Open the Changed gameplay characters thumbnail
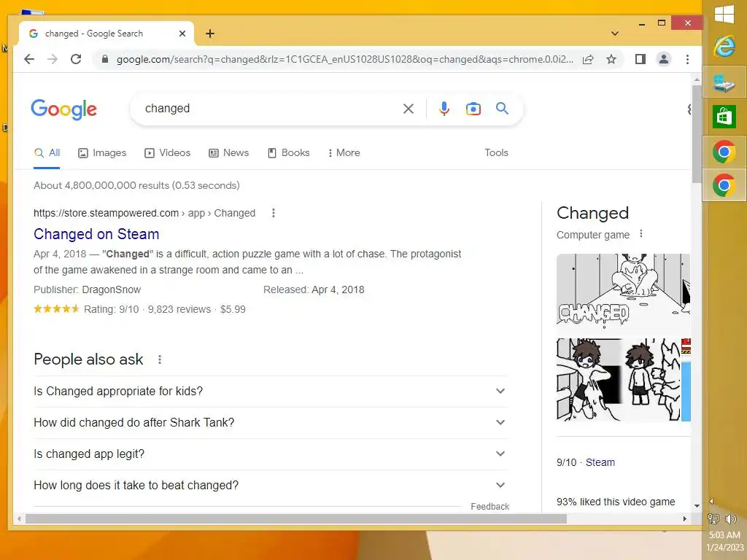This screenshot has height=560, width=747. click(x=618, y=380)
